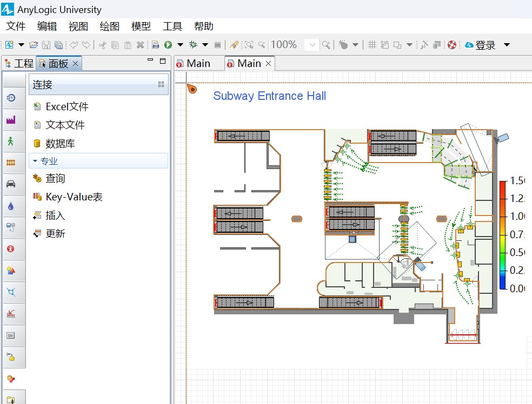Open help via the lifebuoy icon
Screen dimensions: 532x404
pyautogui.click(x=452, y=45)
